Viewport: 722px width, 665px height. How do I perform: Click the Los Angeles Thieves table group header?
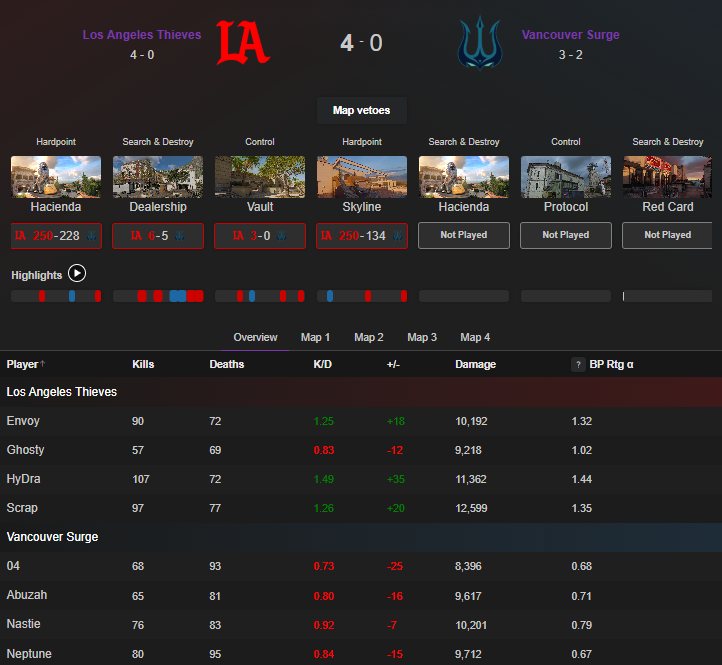click(361, 392)
